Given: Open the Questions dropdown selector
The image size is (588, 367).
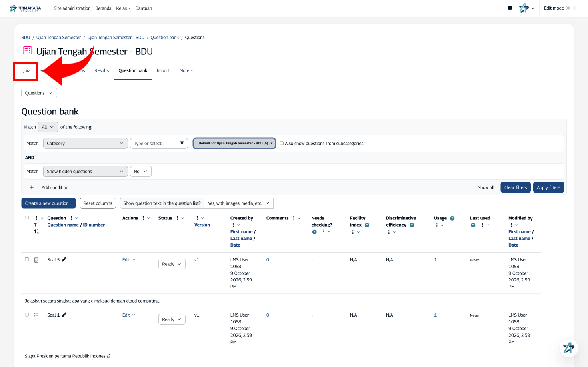Looking at the screenshot, I should point(39,93).
